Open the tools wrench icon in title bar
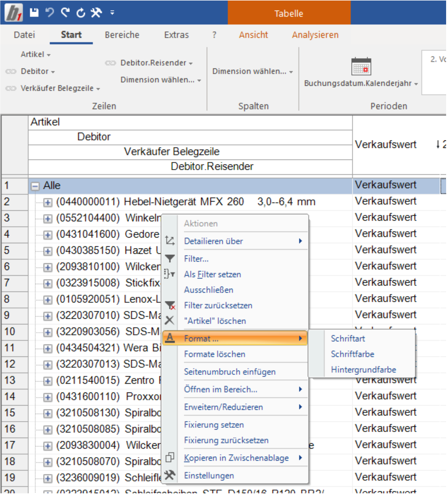Screen dimensions: 448x496 (96, 12)
